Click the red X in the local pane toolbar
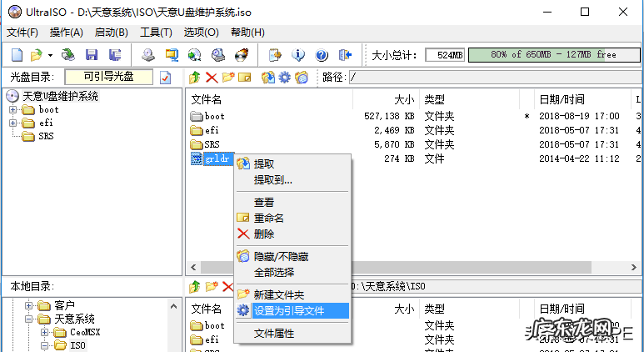This screenshot has width=644, height=352. pos(227,287)
